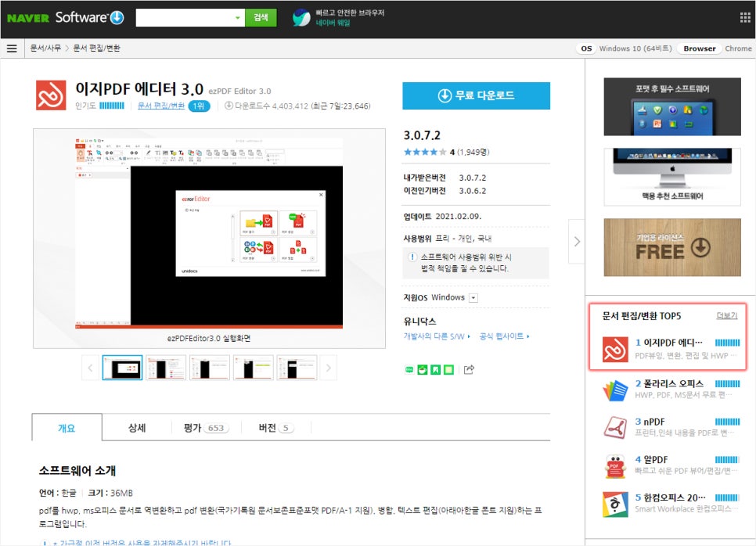Viewport: 756px width, 546px height.
Task: Click the OS label button
Action: tap(586, 48)
